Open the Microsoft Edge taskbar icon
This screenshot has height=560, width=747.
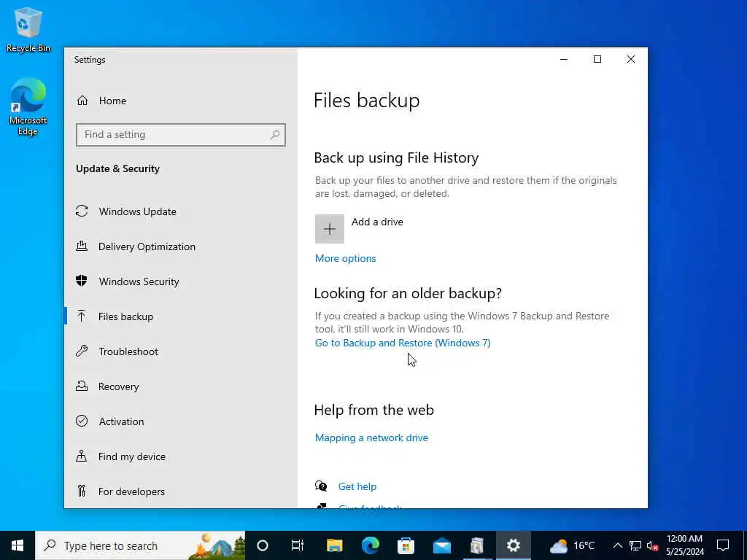[x=370, y=545]
